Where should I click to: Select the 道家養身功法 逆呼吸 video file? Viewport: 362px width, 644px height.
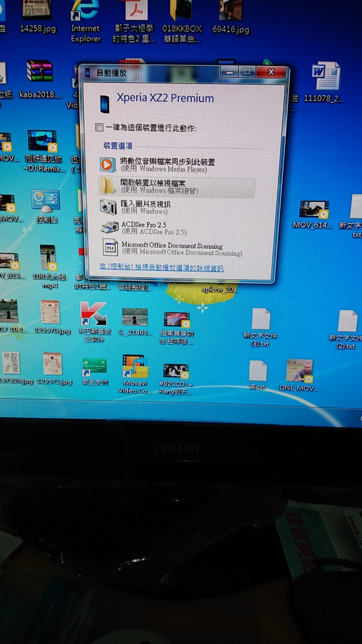pos(176,327)
